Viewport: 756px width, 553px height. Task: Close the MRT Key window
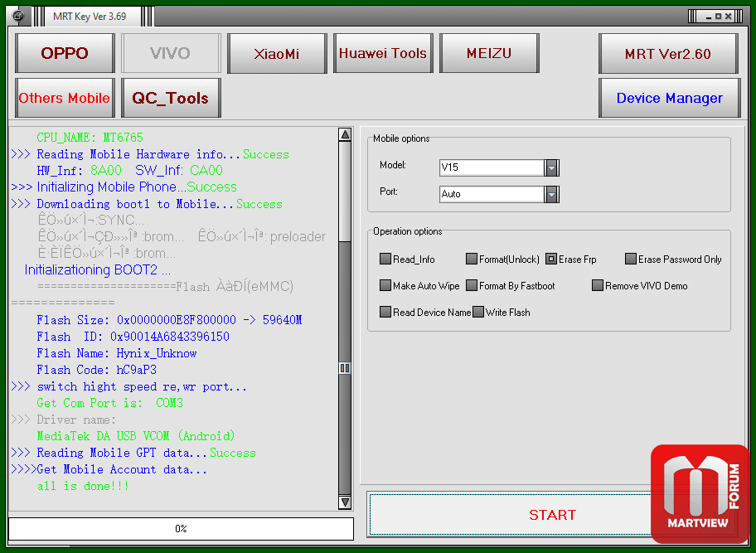pyautogui.click(x=728, y=17)
